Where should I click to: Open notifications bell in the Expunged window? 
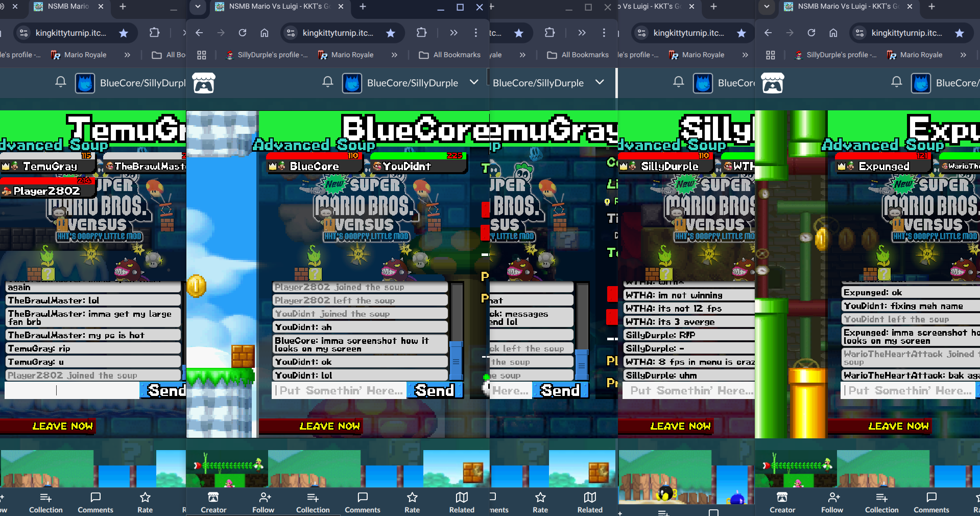[x=897, y=82]
